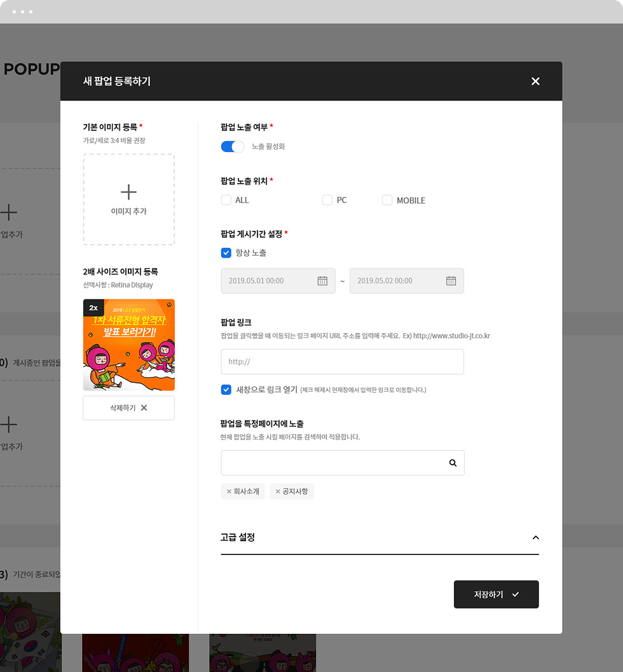
Task: Open the start date calendar picker
Action: [x=322, y=280]
